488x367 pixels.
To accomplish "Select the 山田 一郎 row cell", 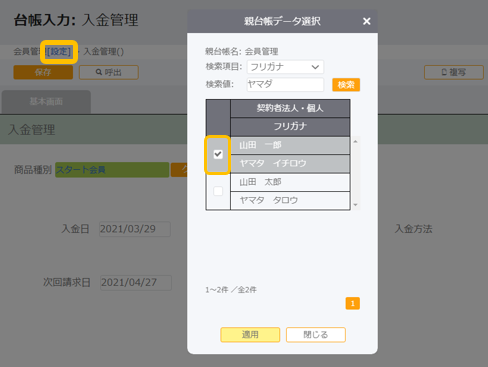I will [290, 145].
